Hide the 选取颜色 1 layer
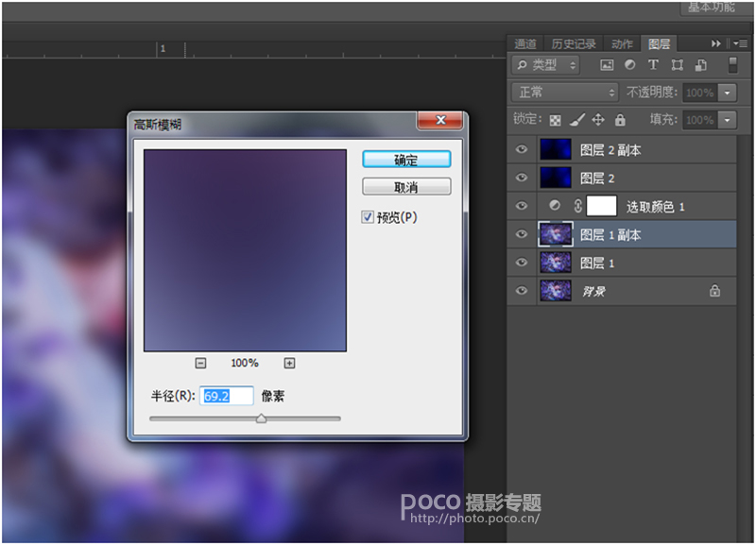This screenshot has width=756, height=545. (522, 206)
